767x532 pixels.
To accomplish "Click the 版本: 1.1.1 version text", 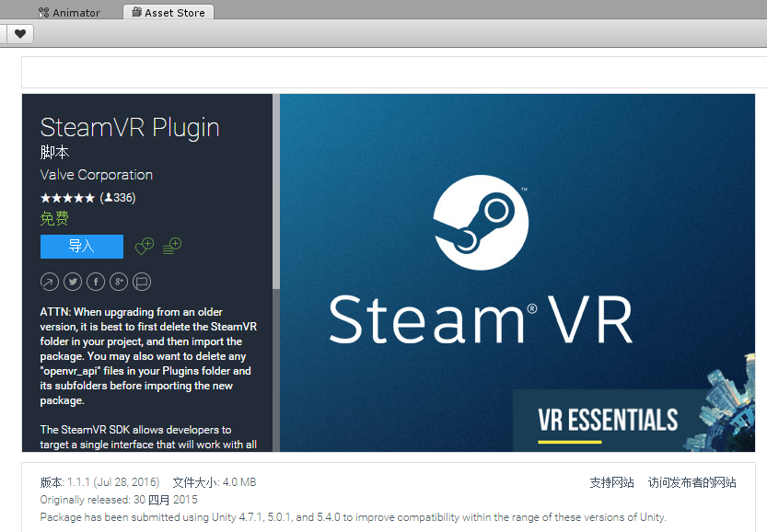I will [99, 482].
